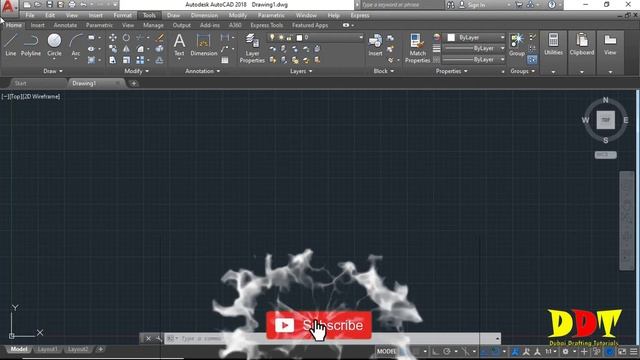Expand the Annotation panel
The height and width of the screenshot is (360, 640).
pyautogui.click(x=202, y=71)
